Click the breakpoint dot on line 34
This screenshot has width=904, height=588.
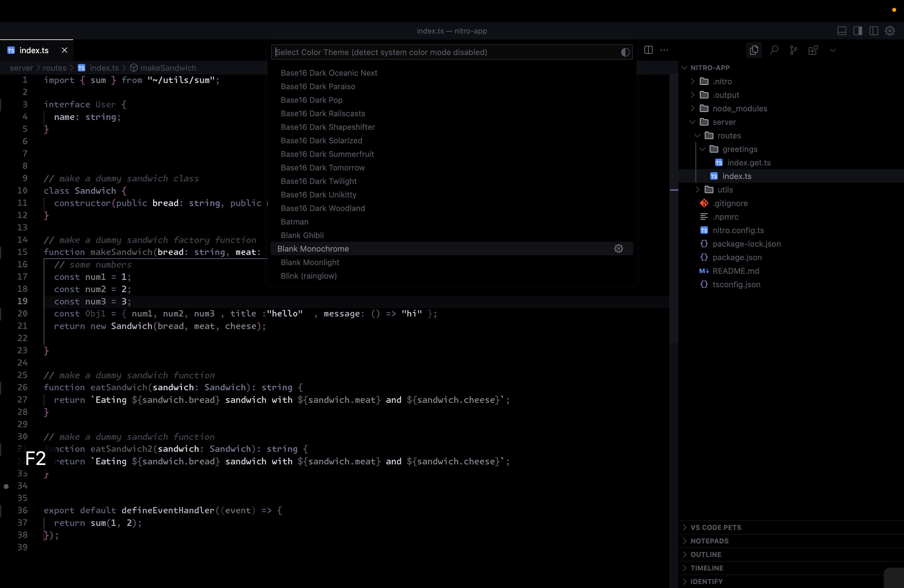6,486
